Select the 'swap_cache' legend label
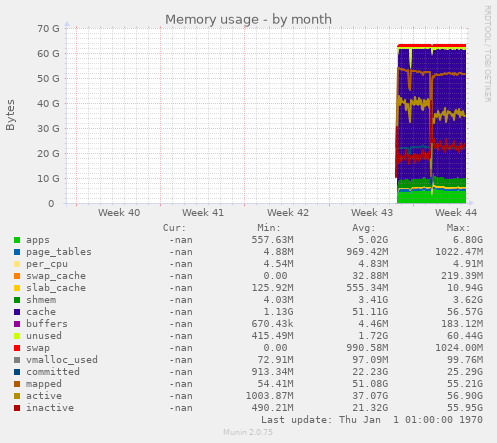 point(56,276)
